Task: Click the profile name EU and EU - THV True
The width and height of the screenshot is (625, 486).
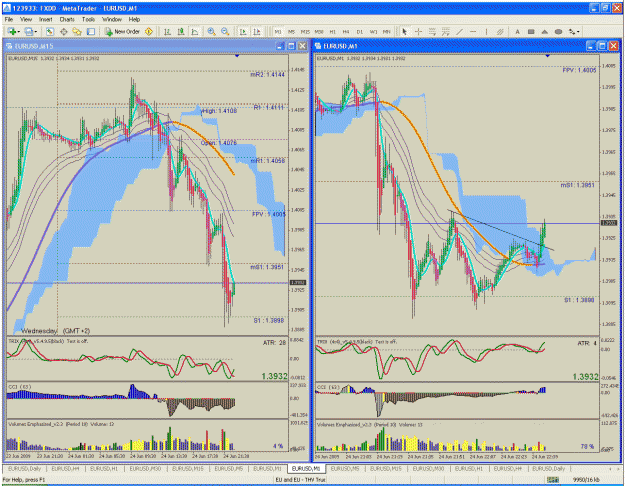Action: (x=301, y=480)
